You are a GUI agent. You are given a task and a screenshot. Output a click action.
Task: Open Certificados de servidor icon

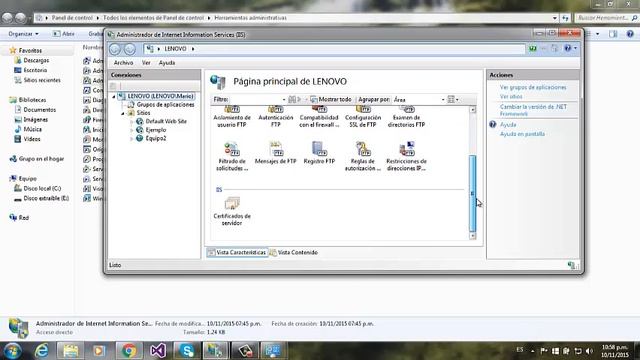tap(232, 211)
